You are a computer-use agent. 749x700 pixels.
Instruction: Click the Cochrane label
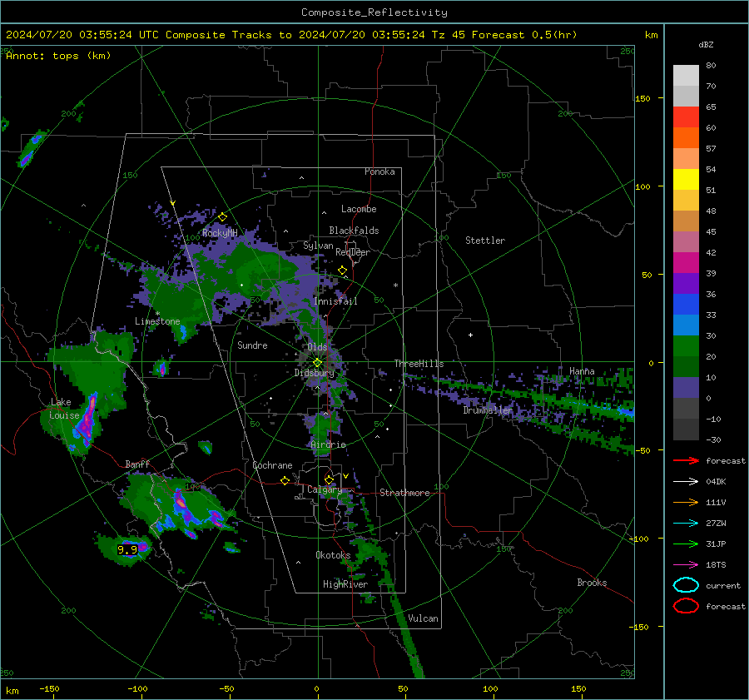(272, 465)
